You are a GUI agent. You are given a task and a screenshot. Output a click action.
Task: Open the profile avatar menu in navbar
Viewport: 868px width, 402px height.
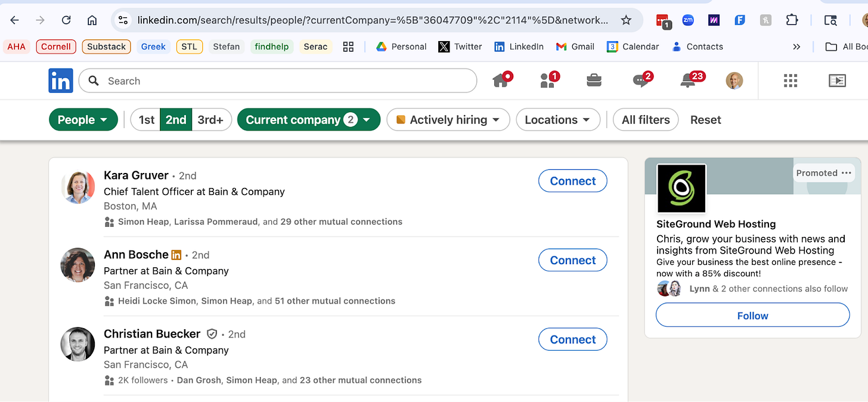pos(734,81)
